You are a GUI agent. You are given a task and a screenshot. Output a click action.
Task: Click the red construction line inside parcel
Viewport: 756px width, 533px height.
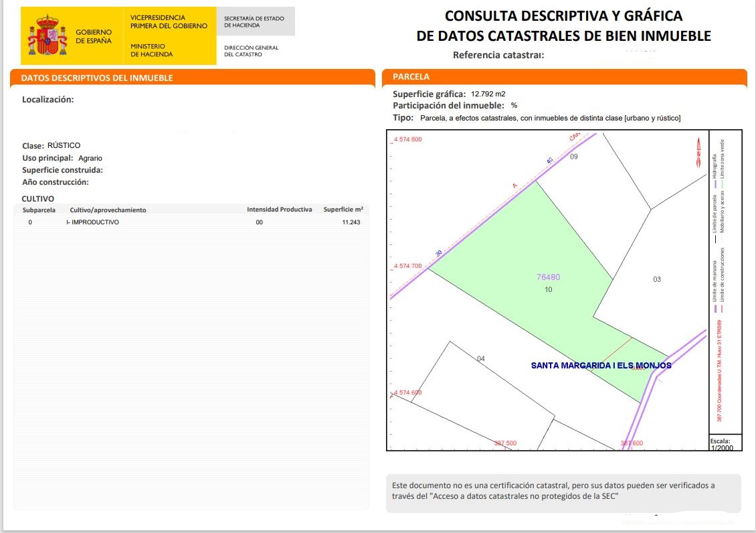(617, 350)
